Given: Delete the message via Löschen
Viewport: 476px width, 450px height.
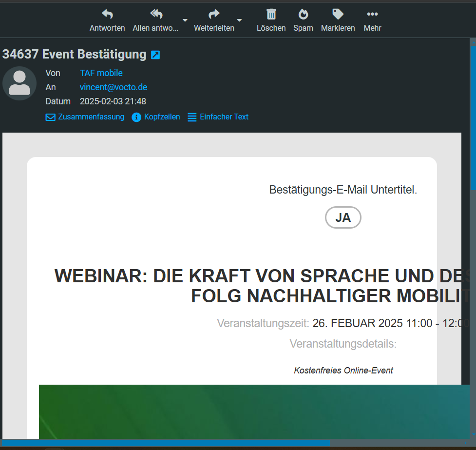Looking at the screenshot, I should click(x=271, y=20).
